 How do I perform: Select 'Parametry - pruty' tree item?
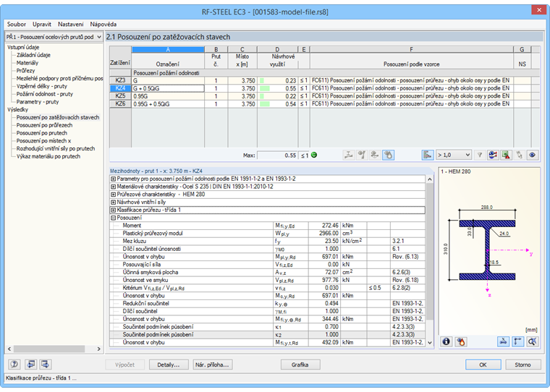(x=38, y=102)
